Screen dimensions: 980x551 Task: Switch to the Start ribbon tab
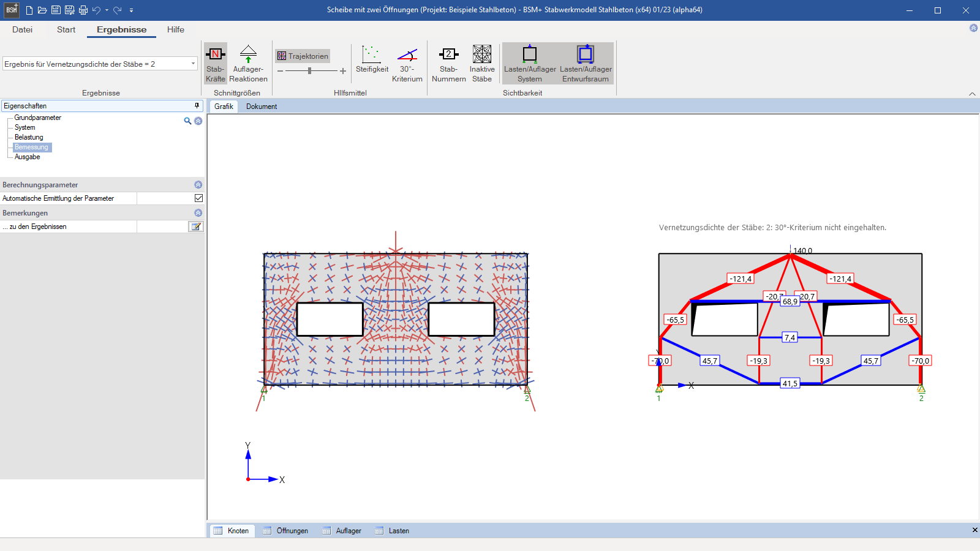66,29
